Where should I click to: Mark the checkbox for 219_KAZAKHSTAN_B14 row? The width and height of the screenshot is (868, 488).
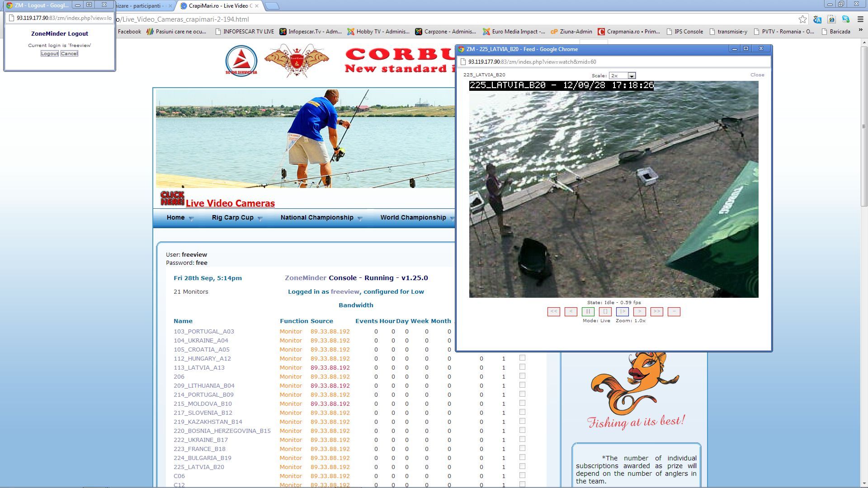click(x=522, y=421)
